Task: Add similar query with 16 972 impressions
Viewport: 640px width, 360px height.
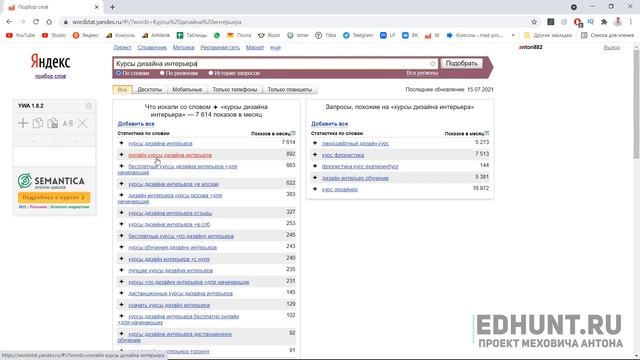Action: point(315,189)
